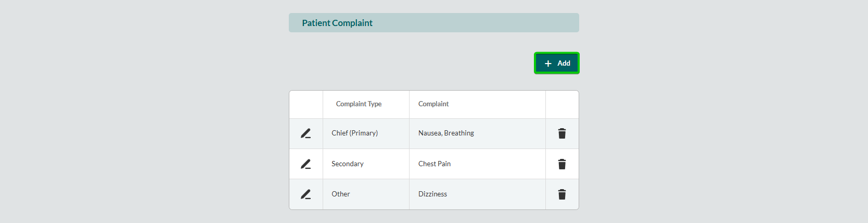
Task: Select the Secondary complaint type cell
Action: (348, 164)
